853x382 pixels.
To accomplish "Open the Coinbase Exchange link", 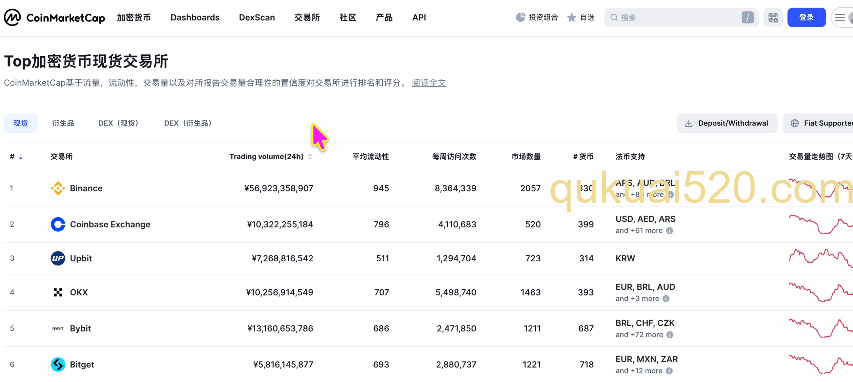I will [110, 224].
